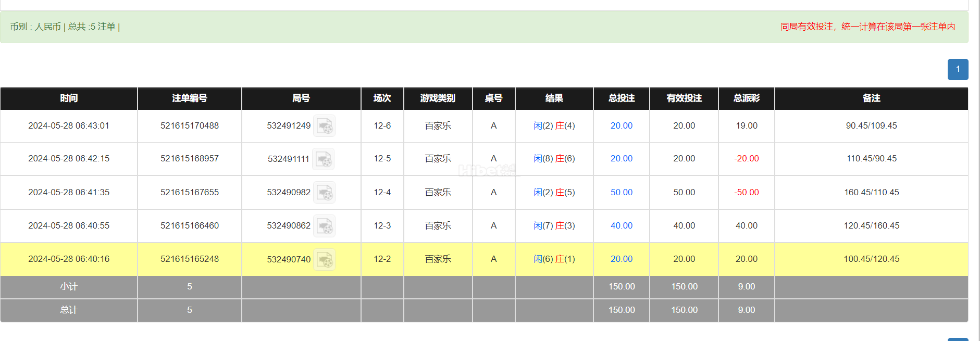The image size is (980, 341).
Task: Select bet number 521615167655
Action: tap(190, 193)
